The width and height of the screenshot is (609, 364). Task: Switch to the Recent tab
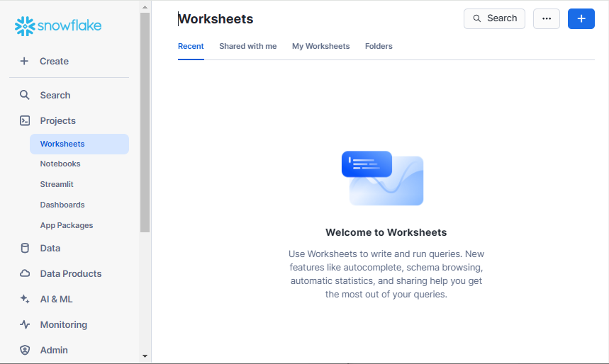191,46
